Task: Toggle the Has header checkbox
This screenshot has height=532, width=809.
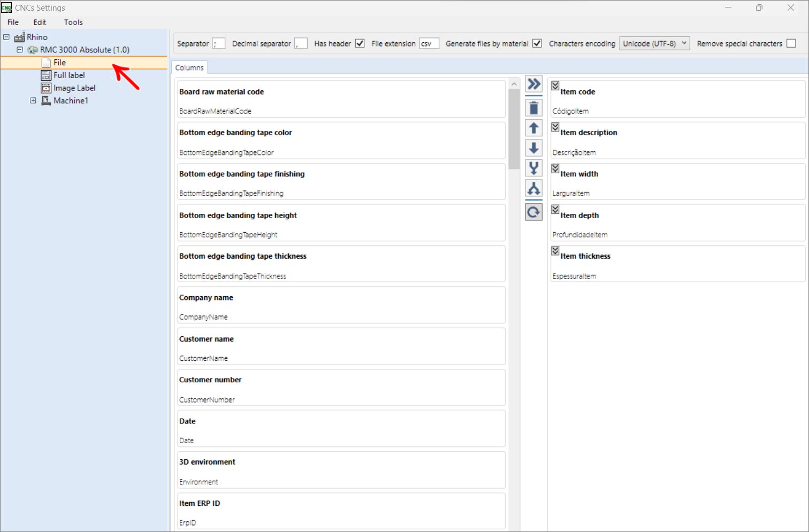Action: pyautogui.click(x=360, y=43)
